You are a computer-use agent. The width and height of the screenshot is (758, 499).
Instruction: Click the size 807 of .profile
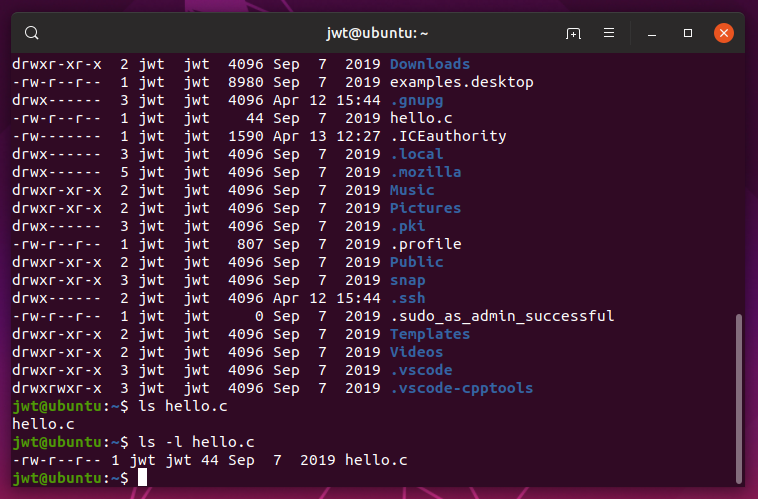pyautogui.click(x=250, y=244)
